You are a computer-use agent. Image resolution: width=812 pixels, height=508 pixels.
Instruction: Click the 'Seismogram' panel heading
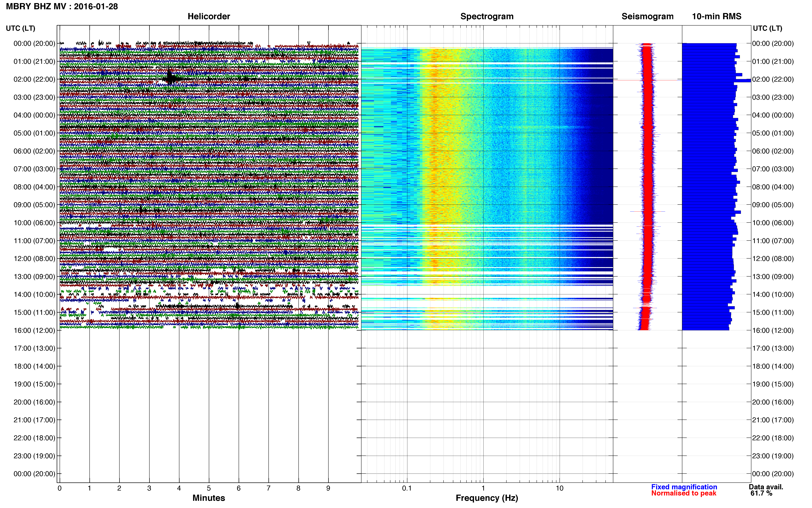tap(648, 16)
